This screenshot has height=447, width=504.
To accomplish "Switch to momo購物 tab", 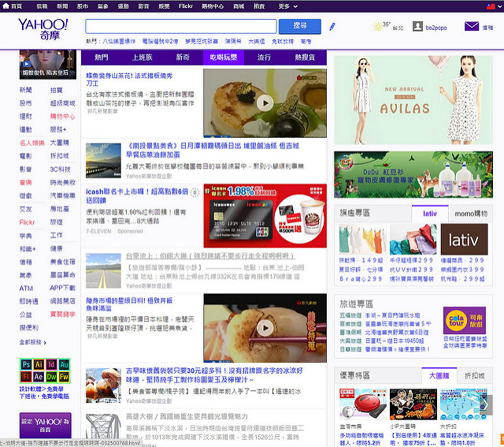I will coord(471,214).
